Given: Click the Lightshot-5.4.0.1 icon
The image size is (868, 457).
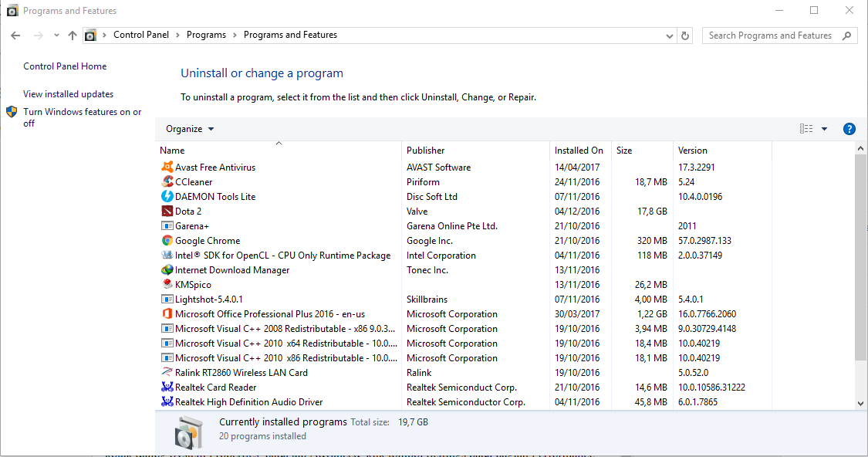Looking at the screenshot, I should click(x=167, y=299).
